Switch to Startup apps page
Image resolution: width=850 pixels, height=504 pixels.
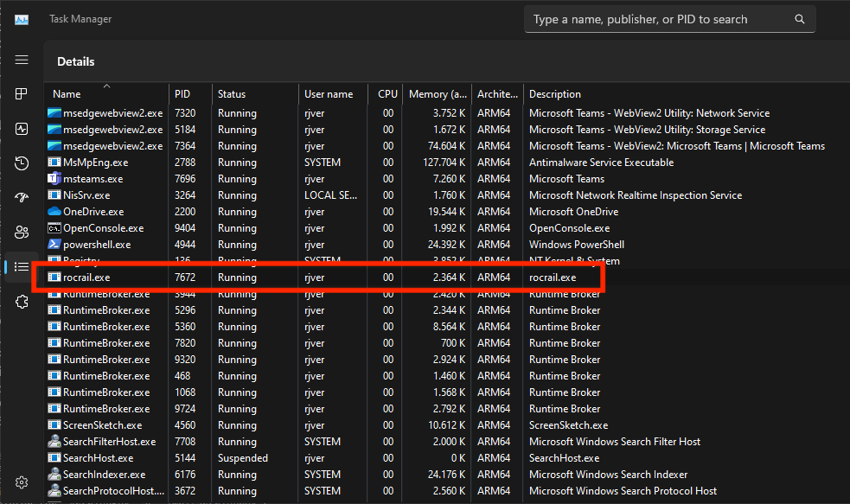[x=22, y=198]
